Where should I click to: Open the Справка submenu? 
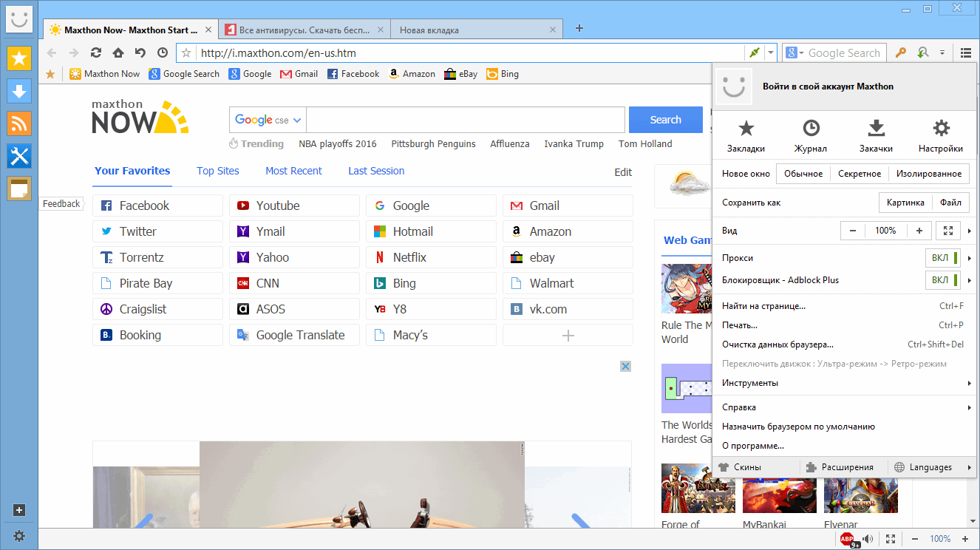point(844,407)
